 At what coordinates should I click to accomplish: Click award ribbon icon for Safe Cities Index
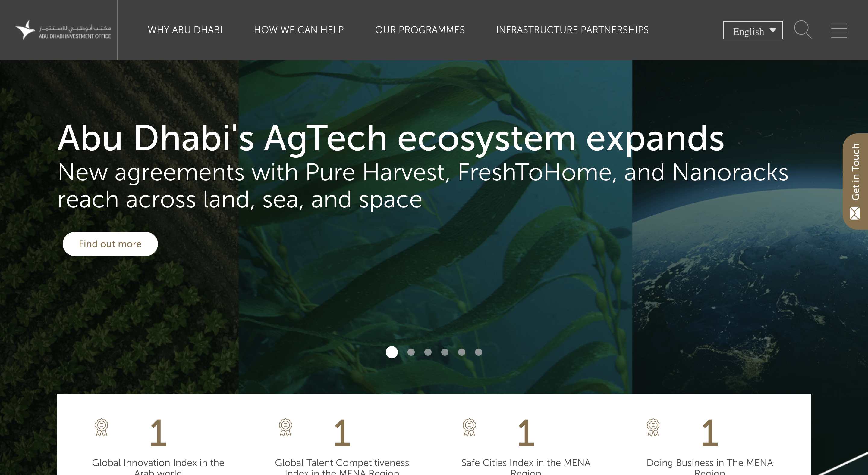pyautogui.click(x=469, y=427)
